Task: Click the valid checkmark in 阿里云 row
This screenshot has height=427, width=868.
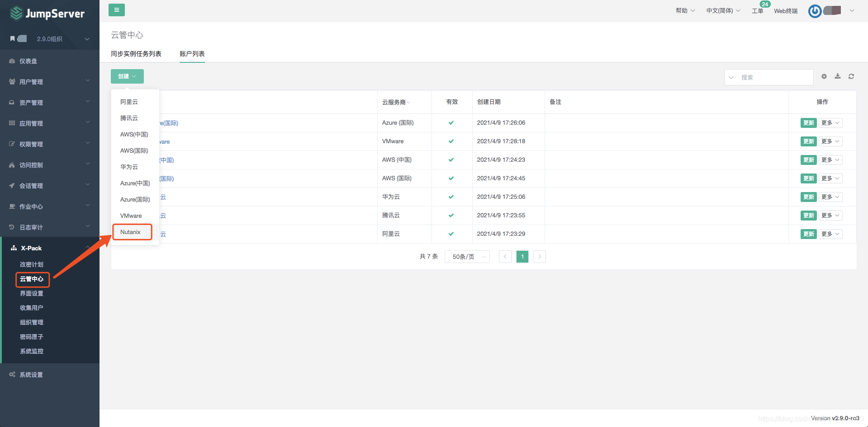Action: point(451,234)
